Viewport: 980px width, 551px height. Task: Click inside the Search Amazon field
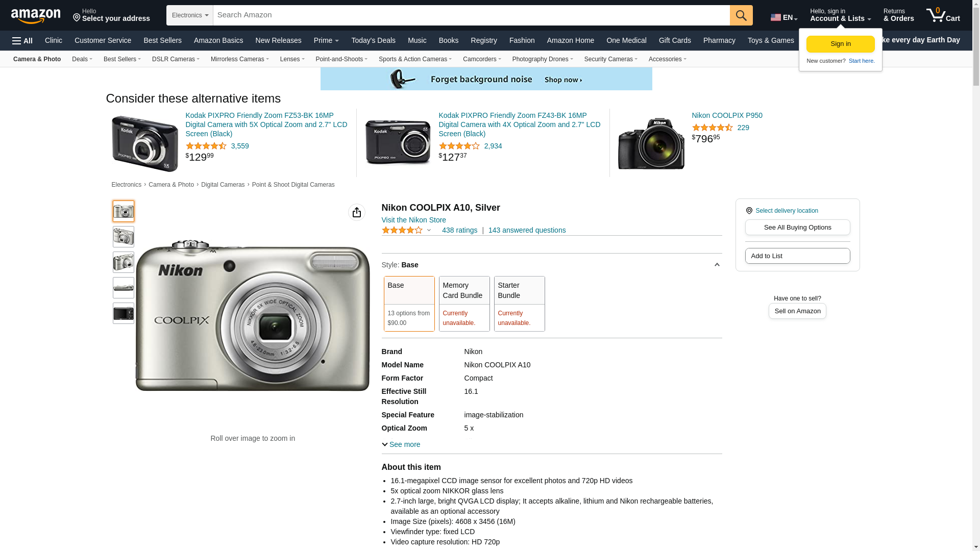[x=471, y=15]
